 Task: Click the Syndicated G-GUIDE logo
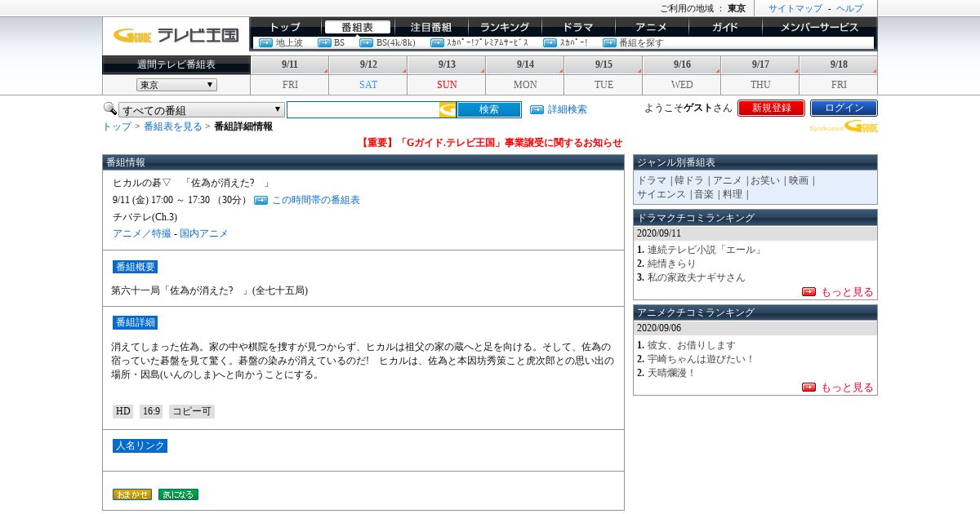click(844, 126)
